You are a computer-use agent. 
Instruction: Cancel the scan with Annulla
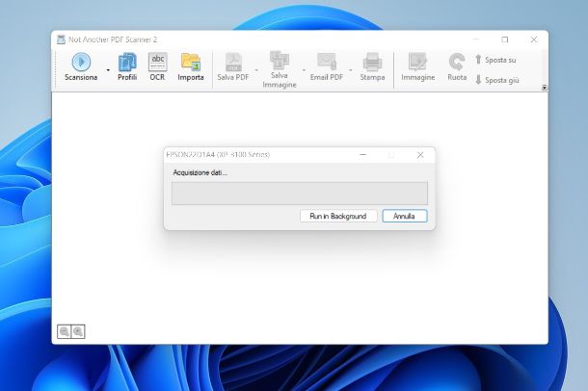pos(405,216)
